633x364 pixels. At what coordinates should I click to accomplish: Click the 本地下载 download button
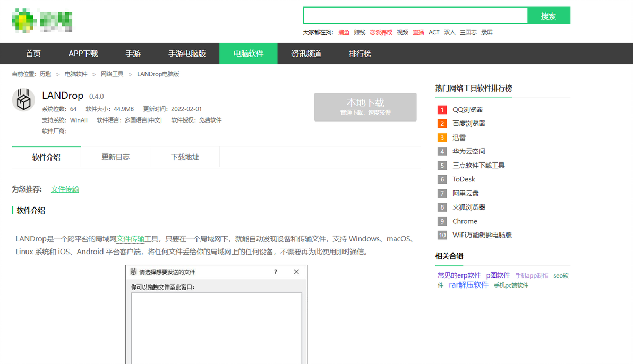[365, 107]
